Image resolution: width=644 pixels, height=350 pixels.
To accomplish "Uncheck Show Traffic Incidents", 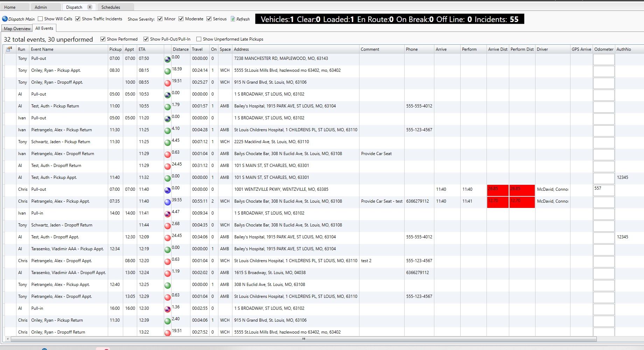I will (x=78, y=19).
